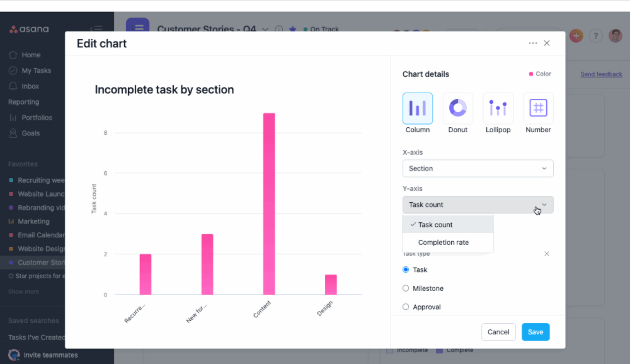Collapse the sidebar with the hamburger icon
The image size is (630, 364).
96,28
